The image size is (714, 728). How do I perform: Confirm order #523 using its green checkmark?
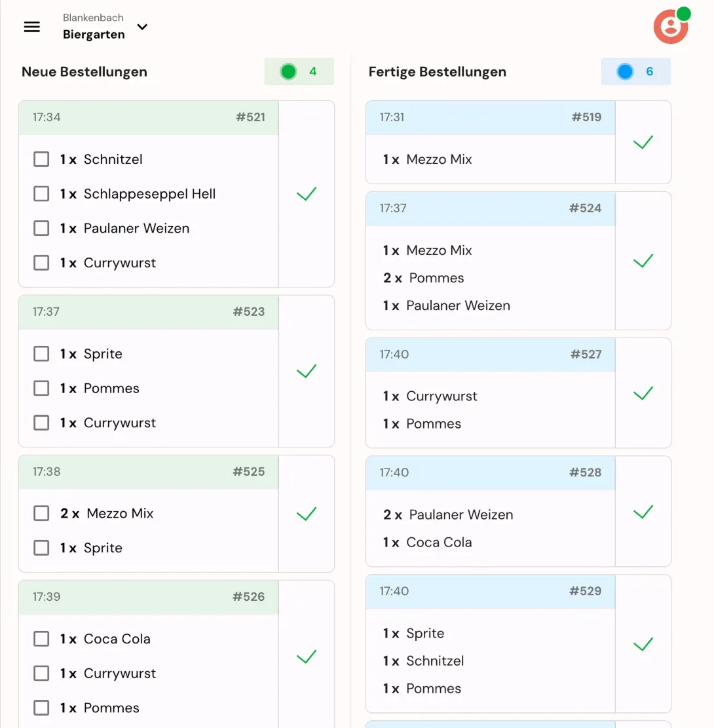click(x=307, y=372)
